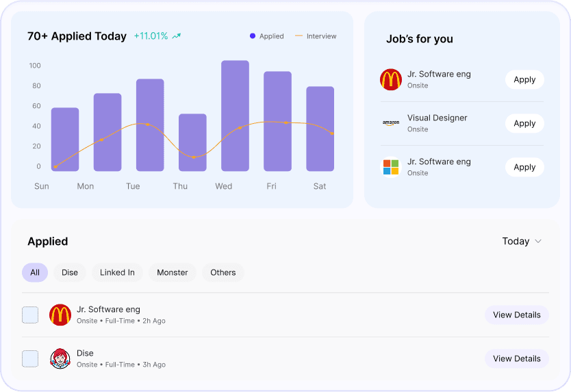Apply to the Visual Designer job
The width and height of the screenshot is (571, 392).
(x=524, y=123)
